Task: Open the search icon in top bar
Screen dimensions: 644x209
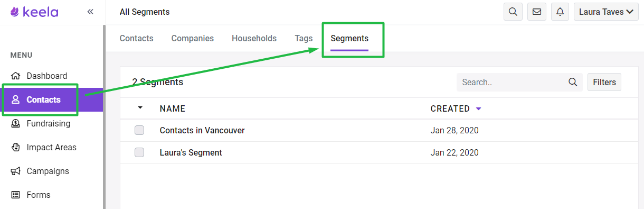Action: pos(513,12)
